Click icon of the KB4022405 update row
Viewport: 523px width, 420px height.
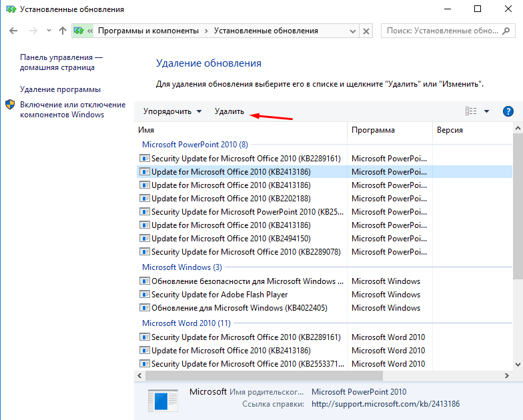[144, 308]
